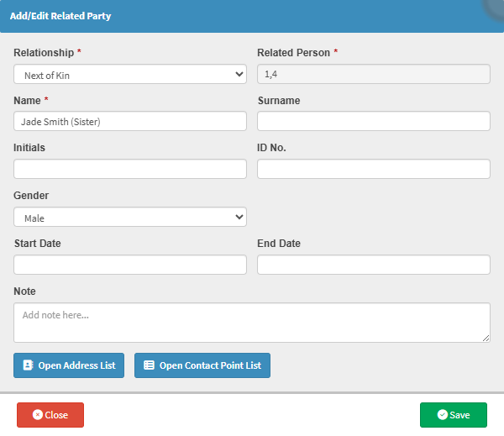Select the ID No. input field
Image resolution: width=504 pixels, height=436 pixels.
pos(373,169)
